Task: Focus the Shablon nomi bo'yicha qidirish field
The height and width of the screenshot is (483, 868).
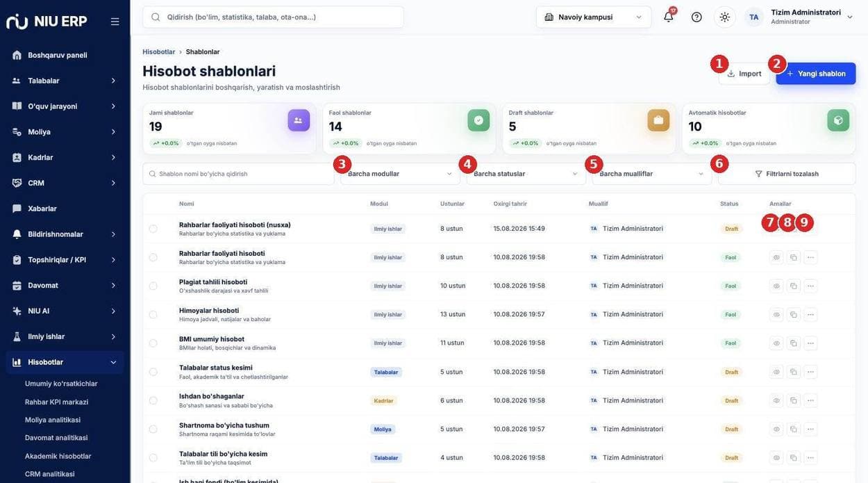Action: (238, 174)
